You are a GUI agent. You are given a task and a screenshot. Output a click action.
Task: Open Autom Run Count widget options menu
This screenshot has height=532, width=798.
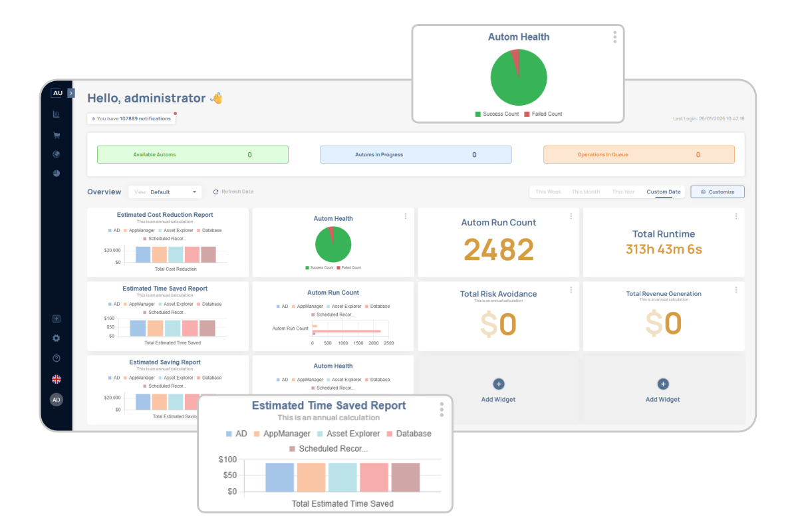point(571,216)
